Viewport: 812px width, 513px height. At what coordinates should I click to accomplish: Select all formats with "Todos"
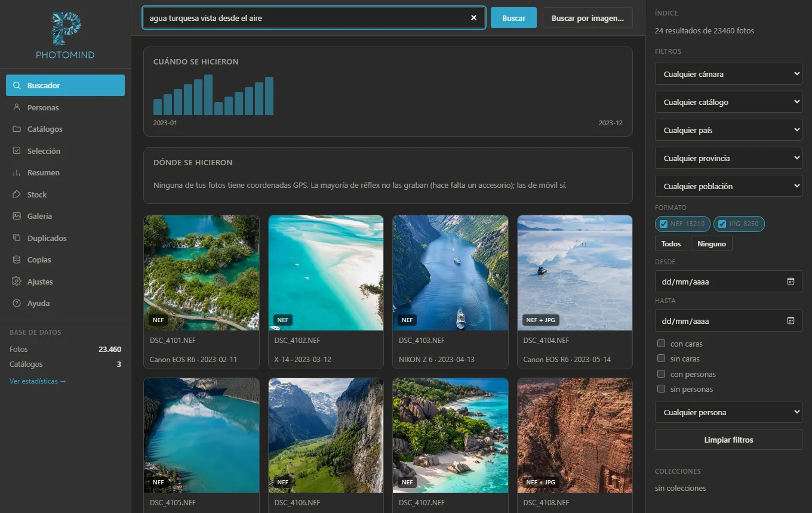click(x=671, y=243)
